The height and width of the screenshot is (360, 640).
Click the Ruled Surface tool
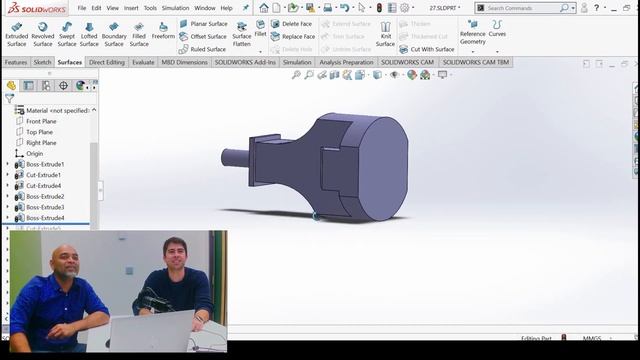click(202, 49)
